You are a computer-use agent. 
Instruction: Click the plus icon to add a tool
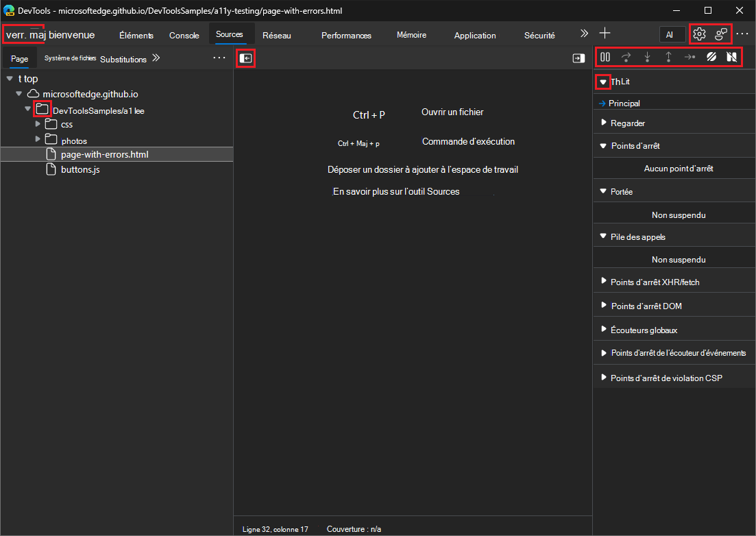pyautogui.click(x=605, y=33)
